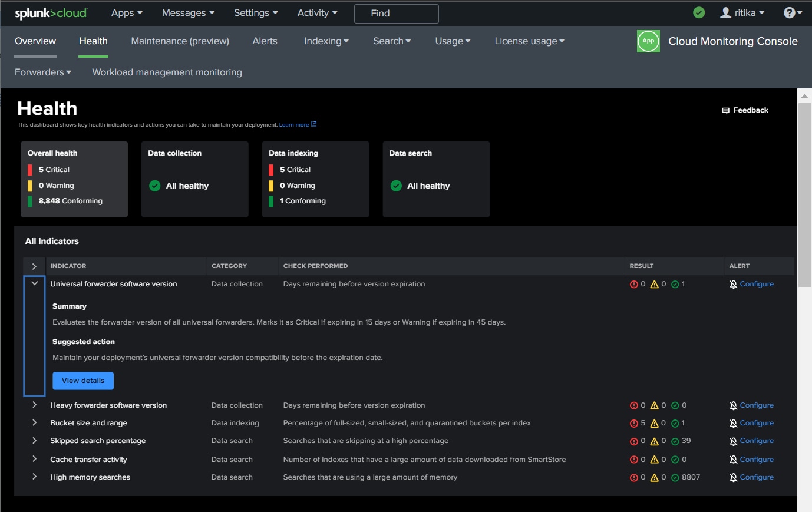Viewport: 812px width, 512px height.
Task: Expand the Skipped search percentage row
Action: (x=34, y=440)
